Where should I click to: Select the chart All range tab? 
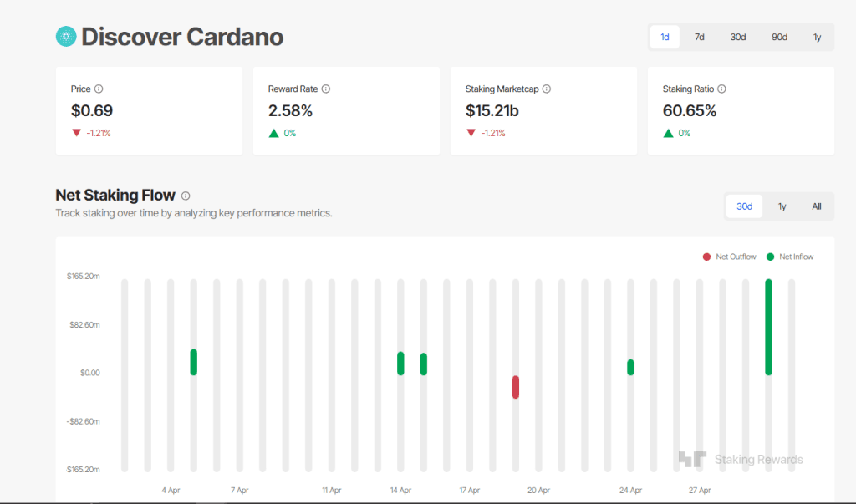point(817,206)
